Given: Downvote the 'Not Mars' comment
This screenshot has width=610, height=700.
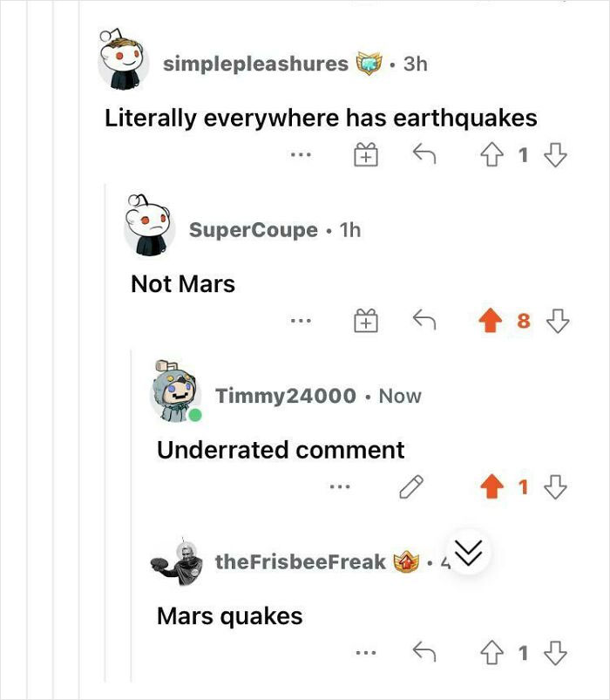Looking at the screenshot, I should pyautogui.click(x=555, y=322).
